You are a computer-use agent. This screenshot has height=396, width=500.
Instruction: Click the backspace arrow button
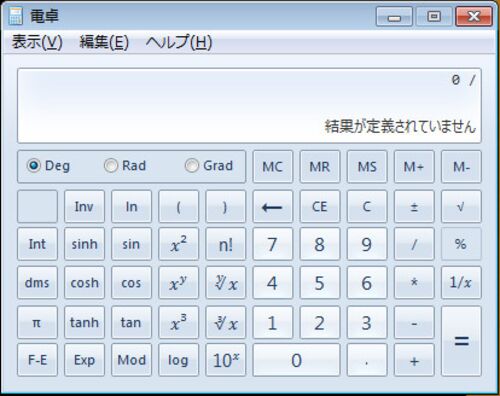[x=273, y=207]
